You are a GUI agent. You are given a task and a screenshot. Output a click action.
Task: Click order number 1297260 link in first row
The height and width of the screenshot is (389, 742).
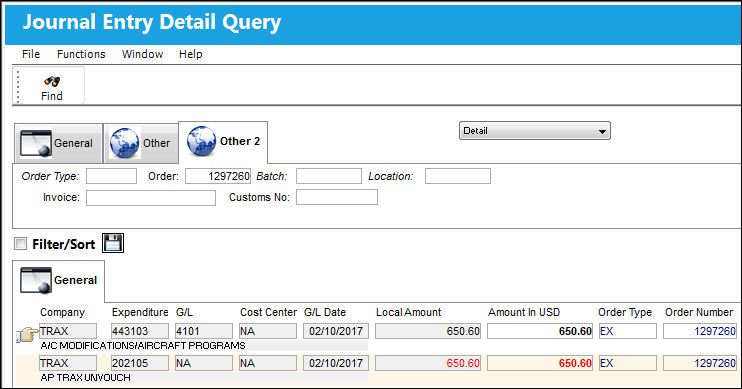(715, 331)
